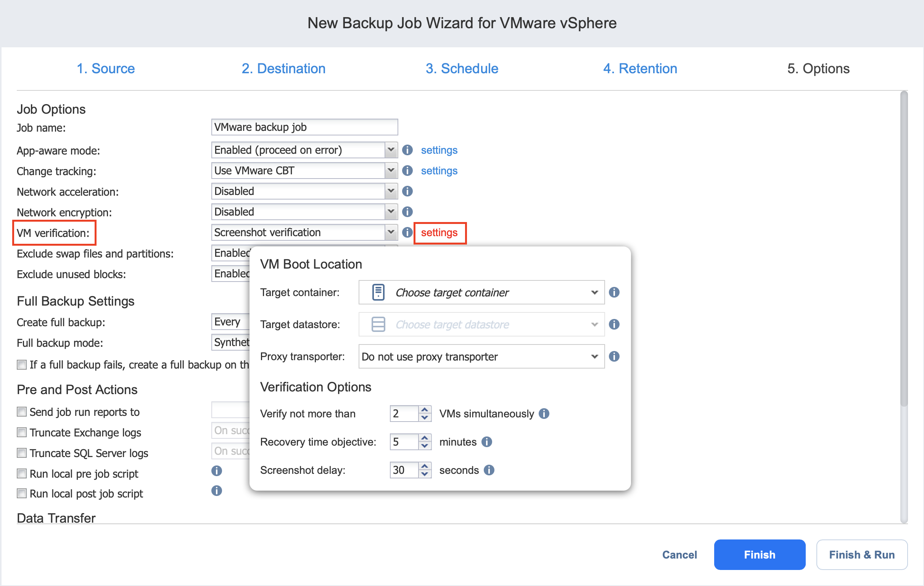Open the Network encryption dropdown
This screenshot has width=924, height=586.
pos(304,212)
